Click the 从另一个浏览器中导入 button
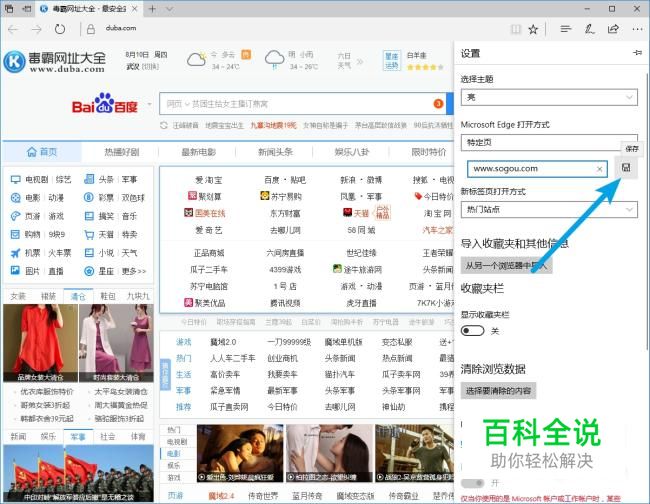The width and height of the screenshot is (650, 504). 506,265
